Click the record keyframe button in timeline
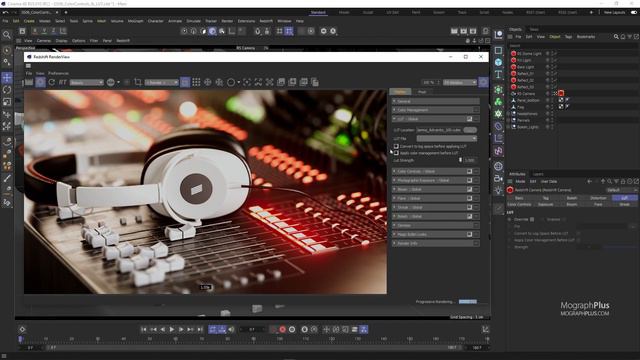The image size is (640, 360). (x=282, y=329)
